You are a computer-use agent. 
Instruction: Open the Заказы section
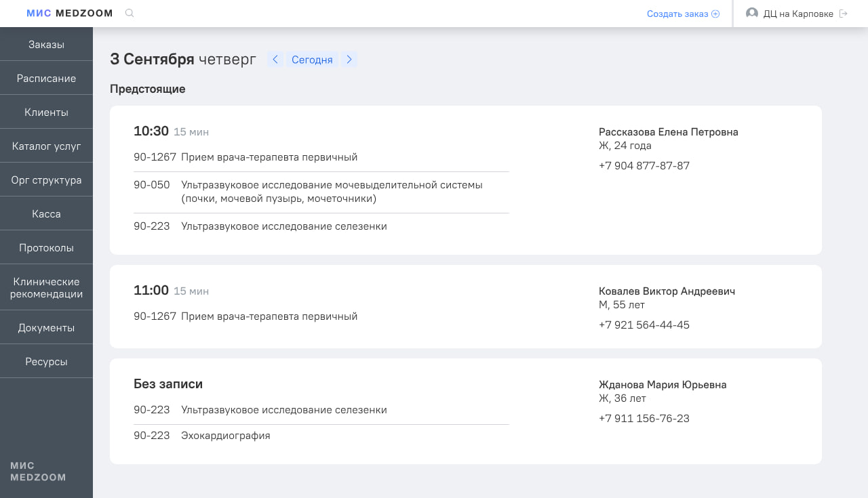(45, 44)
